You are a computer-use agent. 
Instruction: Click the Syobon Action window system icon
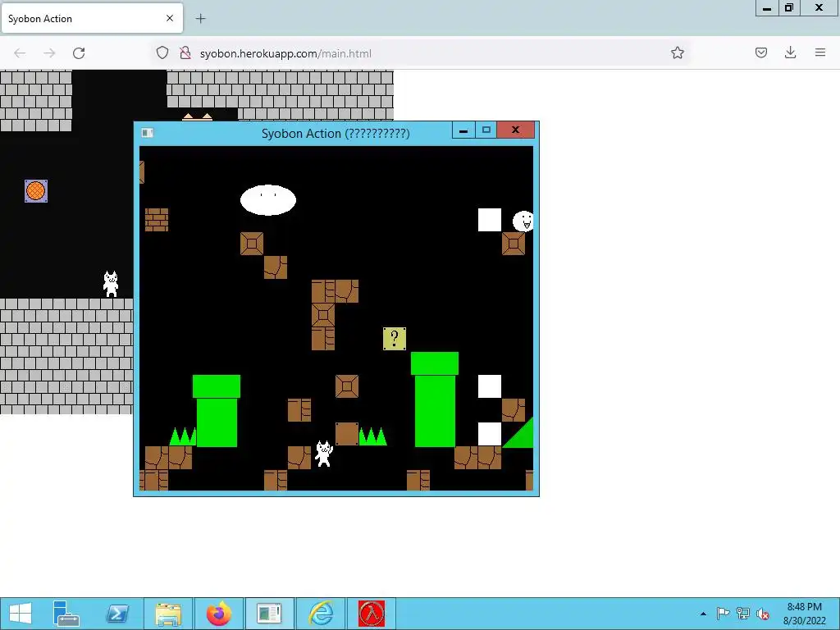pyautogui.click(x=148, y=133)
